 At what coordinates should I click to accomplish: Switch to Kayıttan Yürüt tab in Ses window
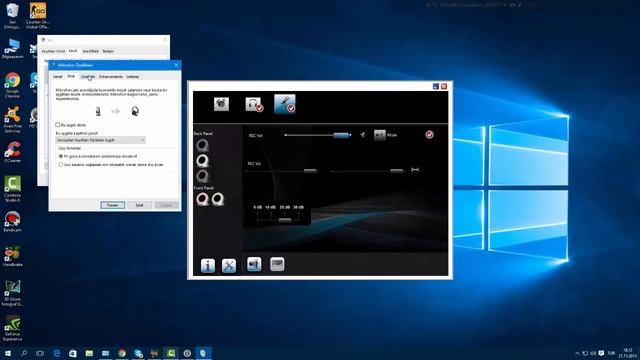coord(53,51)
